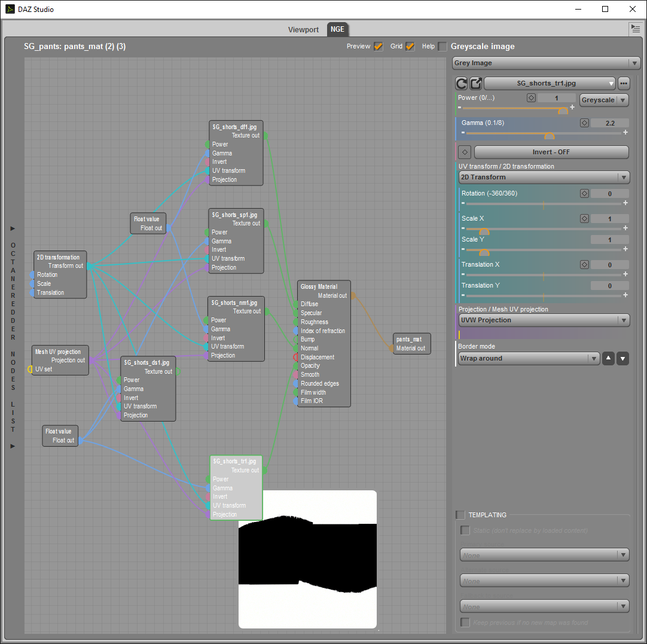Click the Gamma keyframe diamond icon

point(584,123)
